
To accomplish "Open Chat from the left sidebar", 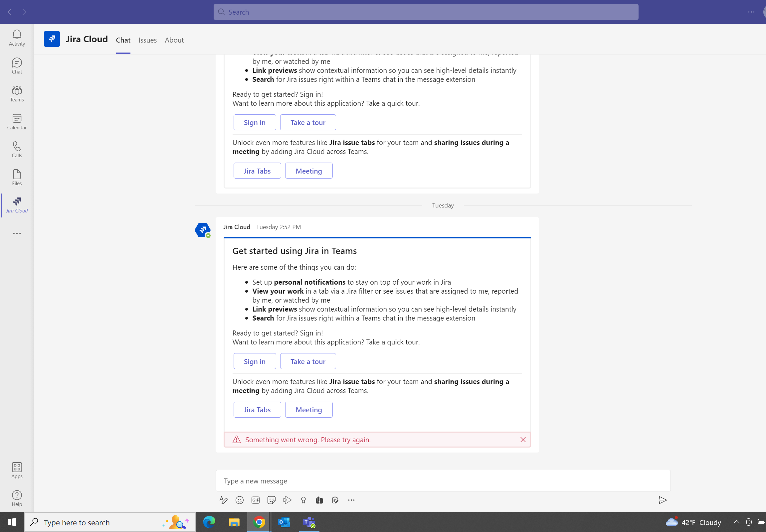I will (x=17, y=66).
